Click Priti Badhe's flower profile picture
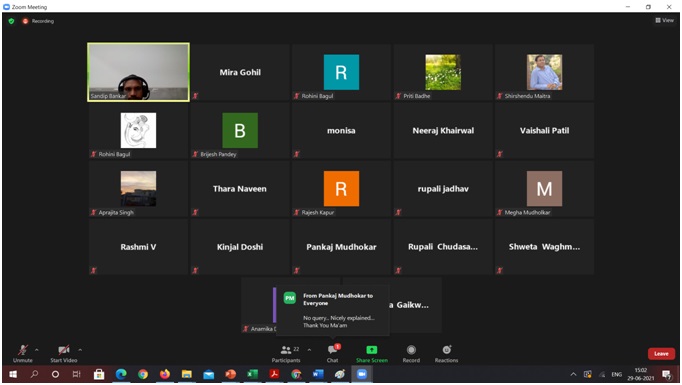This screenshot has height=385, width=682. 443,72
